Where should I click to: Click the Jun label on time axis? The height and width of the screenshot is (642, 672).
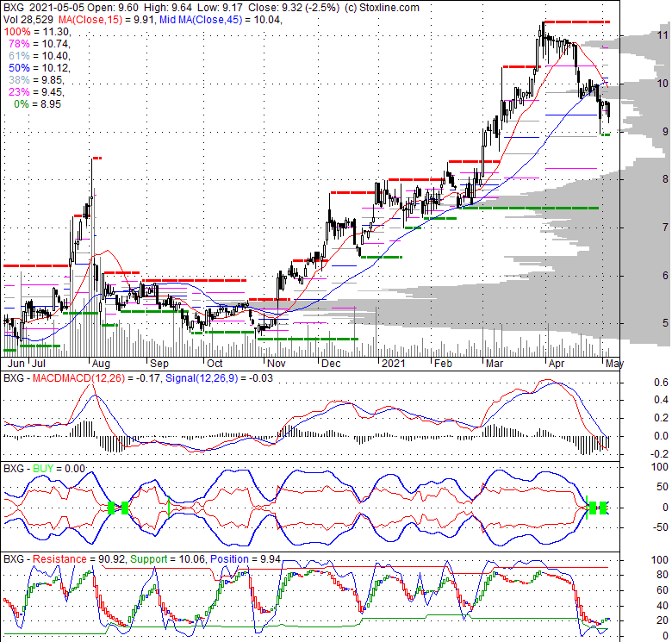pos(16,364)
